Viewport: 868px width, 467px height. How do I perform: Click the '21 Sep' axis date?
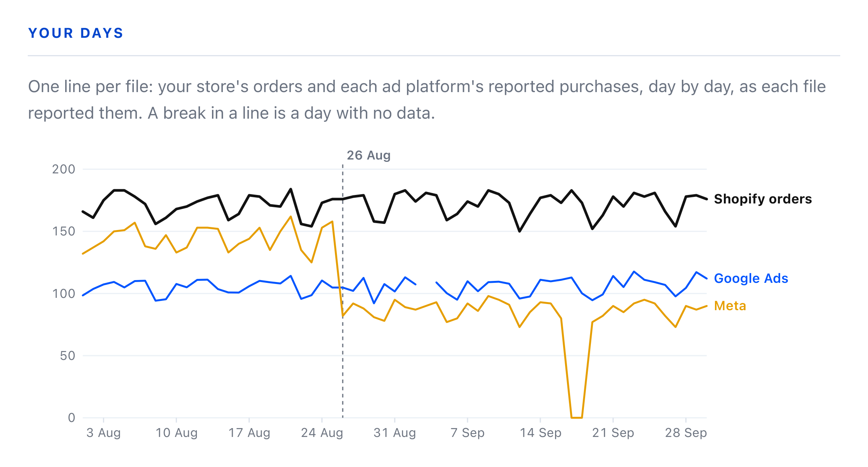pos(613,433)
